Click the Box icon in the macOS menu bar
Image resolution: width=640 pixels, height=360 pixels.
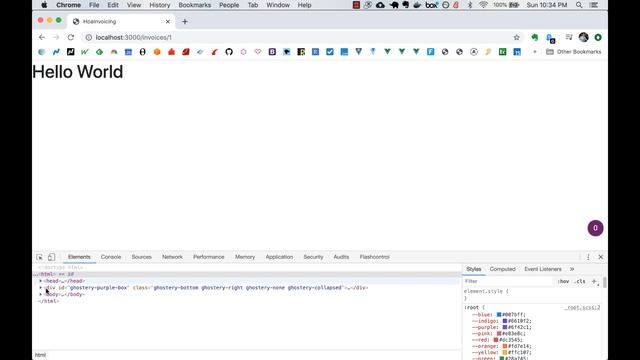(432, 5)
